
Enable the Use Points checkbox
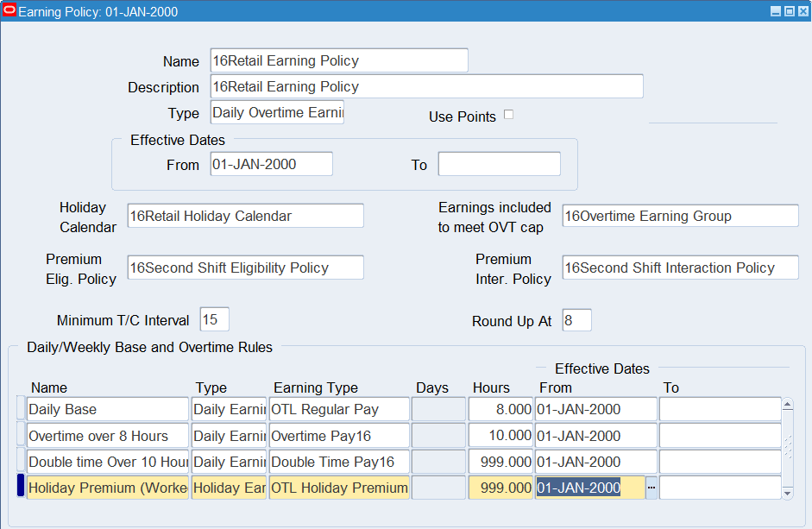tap(508, 115)
